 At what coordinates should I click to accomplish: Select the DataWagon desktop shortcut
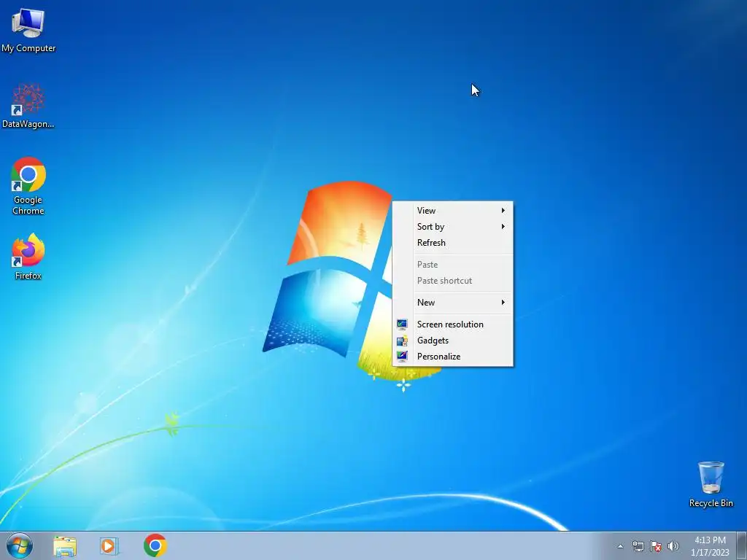coord(28,106)
